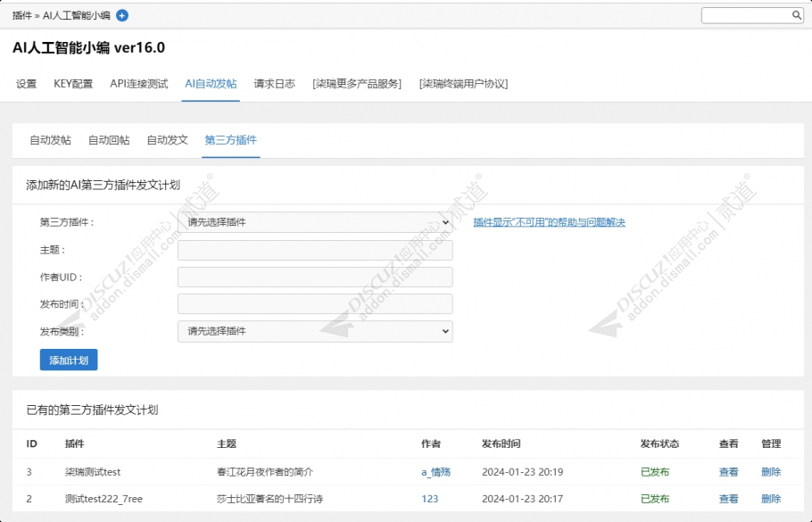Click the AI人工智能小编 breadcrumb text
The image size is (812, 522).
point(77,15)
